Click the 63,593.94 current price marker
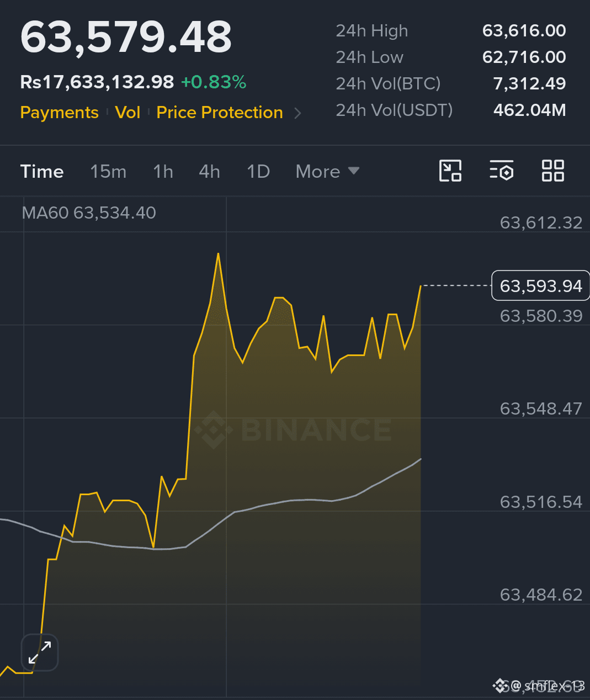 coord(540,286)
